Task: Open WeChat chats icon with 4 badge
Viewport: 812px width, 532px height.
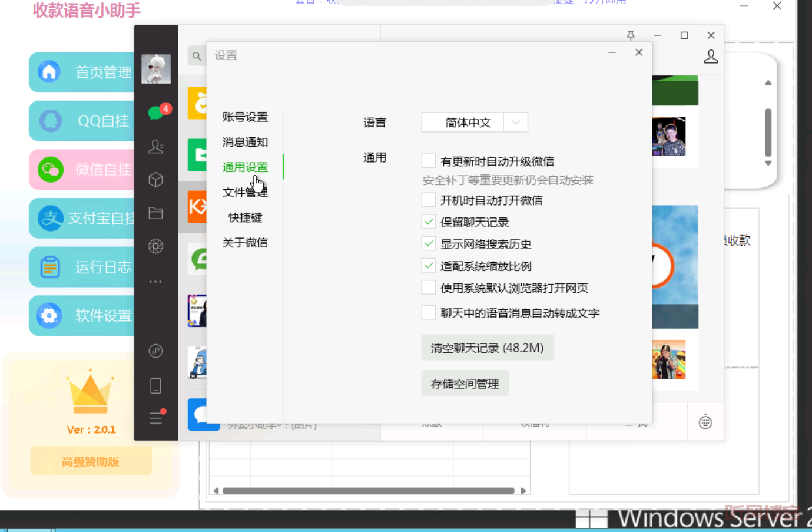Action: (157, 113)
